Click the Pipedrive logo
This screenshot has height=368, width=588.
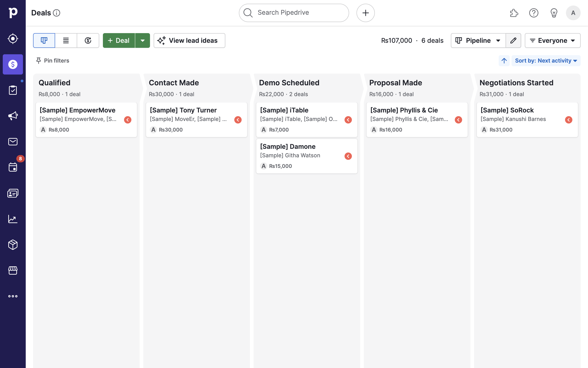point(13,13)
